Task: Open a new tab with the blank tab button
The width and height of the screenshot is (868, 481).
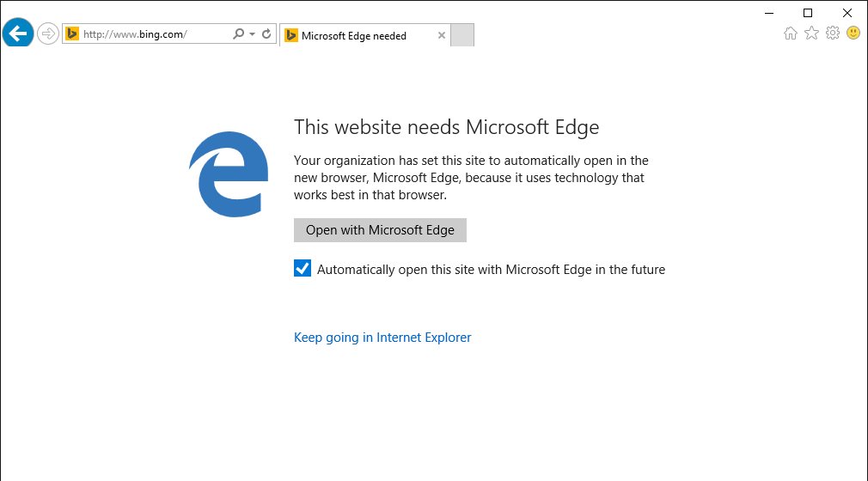Action: tap(462, 36)
